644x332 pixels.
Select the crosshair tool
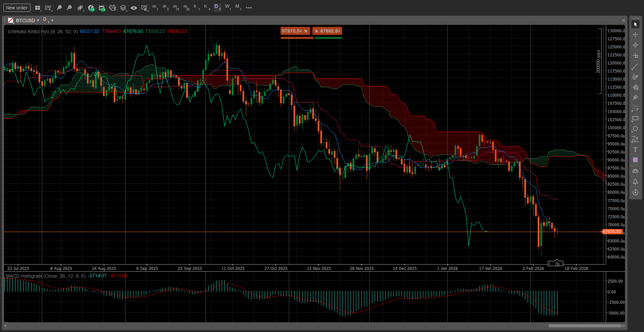pos(635,35)
